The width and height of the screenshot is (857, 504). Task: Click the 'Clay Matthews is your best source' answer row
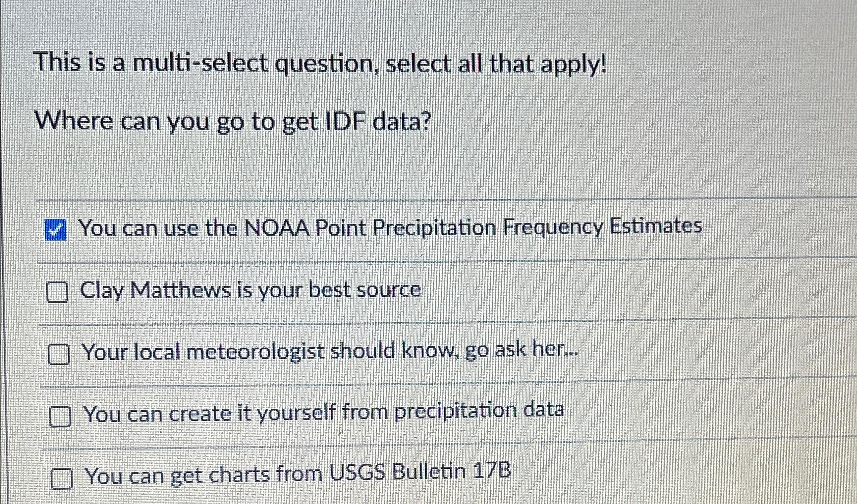coord(251,291)
